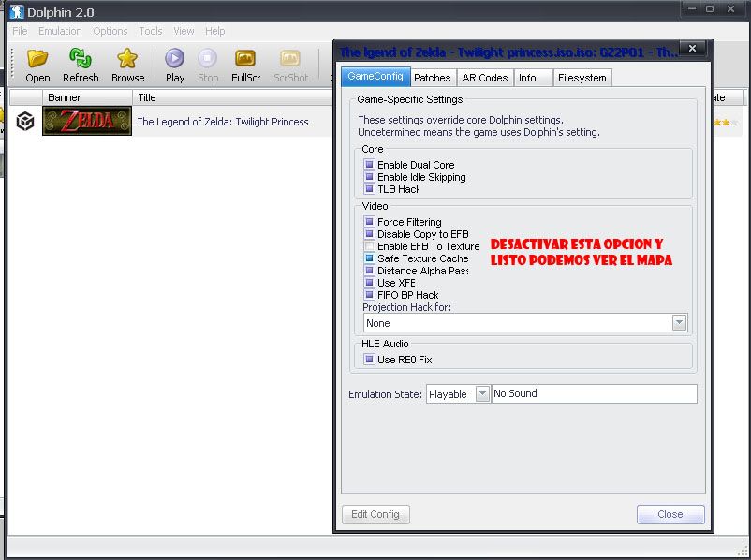Image resolution: width=751 pixels, height=560 pixels.
Task: Open the Emulation State Playable dropdown
Action: pos(482,393)
